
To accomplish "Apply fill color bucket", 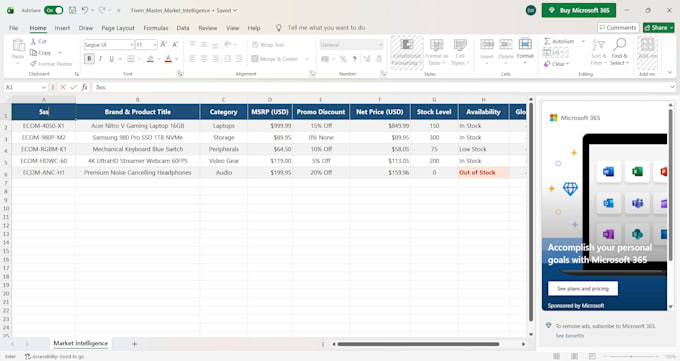I will (x=150, y=59).
